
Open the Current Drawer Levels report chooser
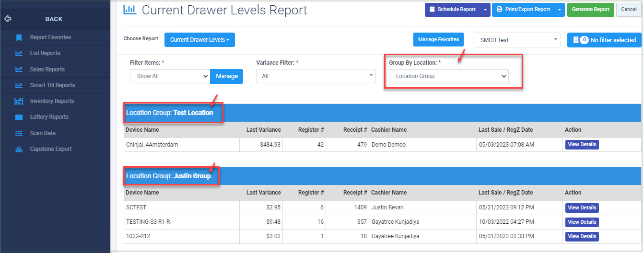(199, 40)
